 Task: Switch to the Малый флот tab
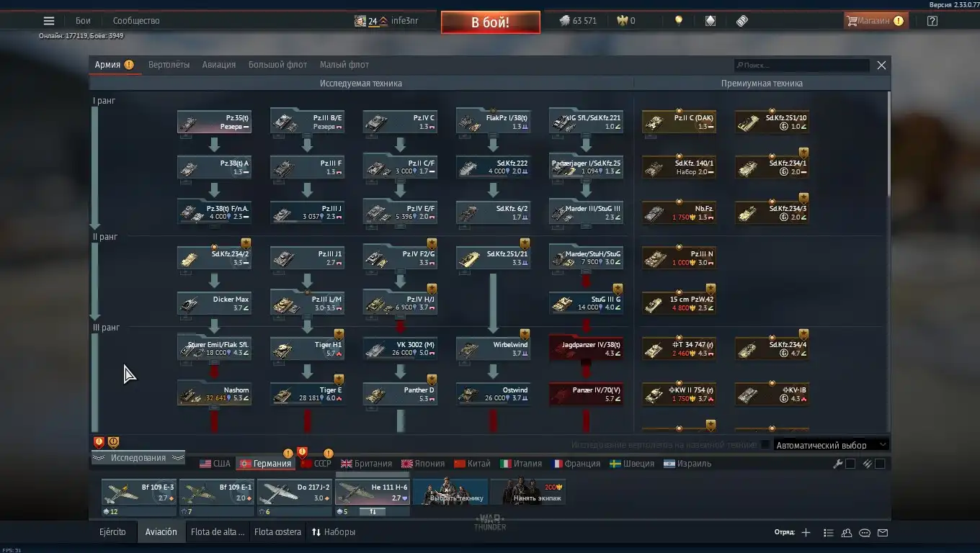[344, 65]
